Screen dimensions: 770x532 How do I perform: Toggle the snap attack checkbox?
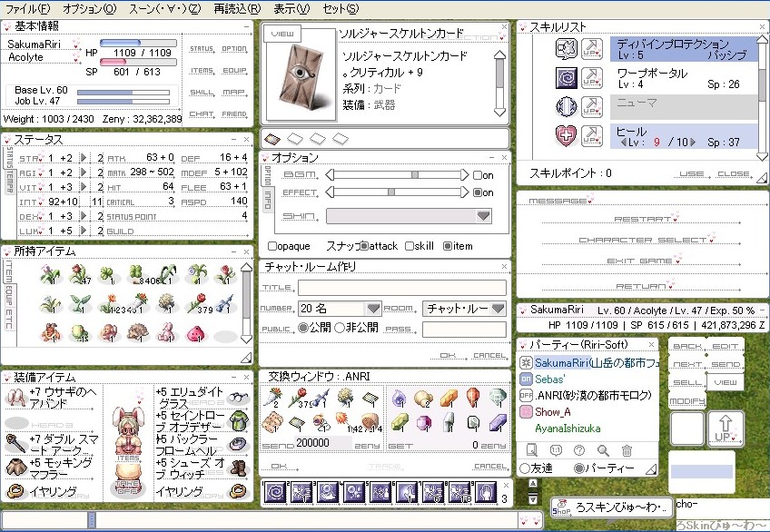[x=364, y=246]
